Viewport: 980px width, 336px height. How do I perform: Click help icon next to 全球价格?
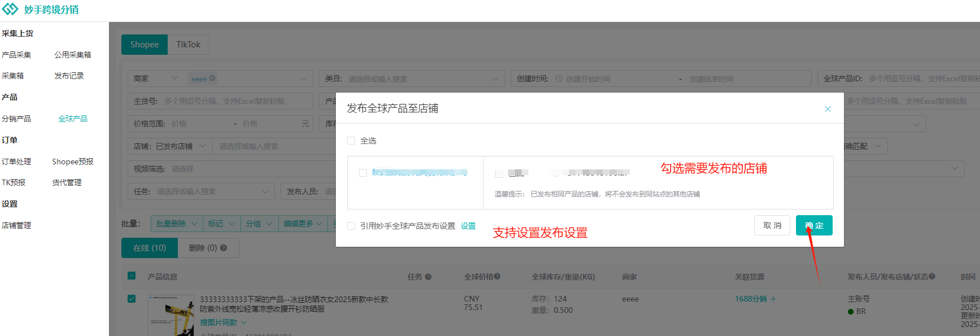(x=497, y=277)
